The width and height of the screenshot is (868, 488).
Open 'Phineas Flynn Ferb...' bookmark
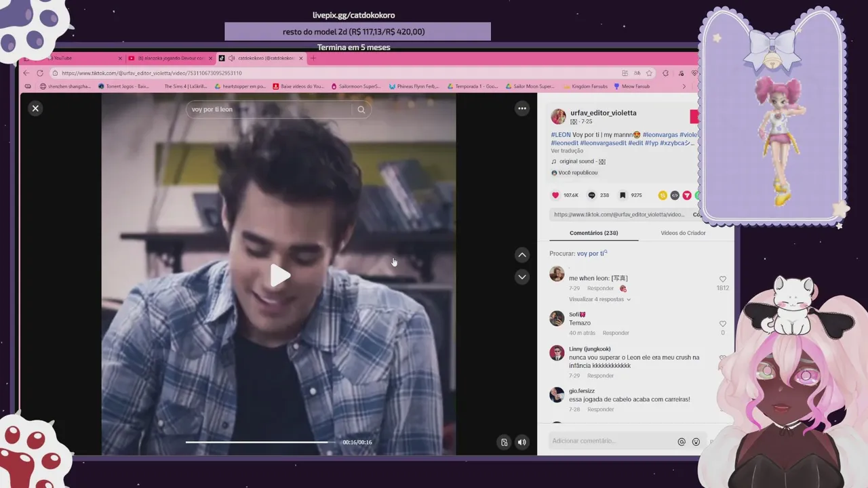click(414, 86)
